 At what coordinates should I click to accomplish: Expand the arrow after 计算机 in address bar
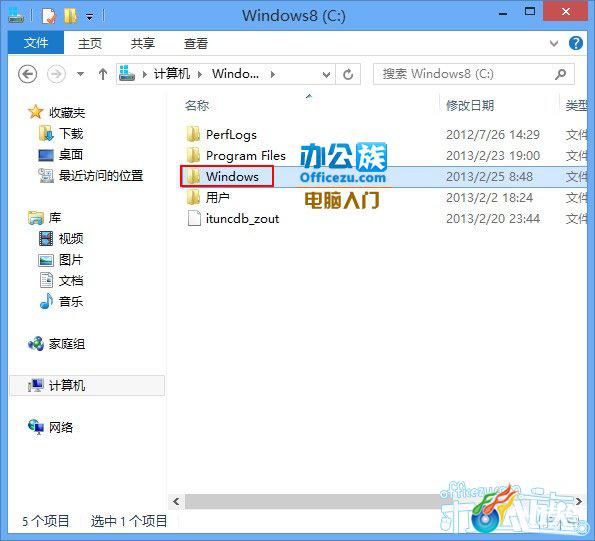[x=200, y=74]
